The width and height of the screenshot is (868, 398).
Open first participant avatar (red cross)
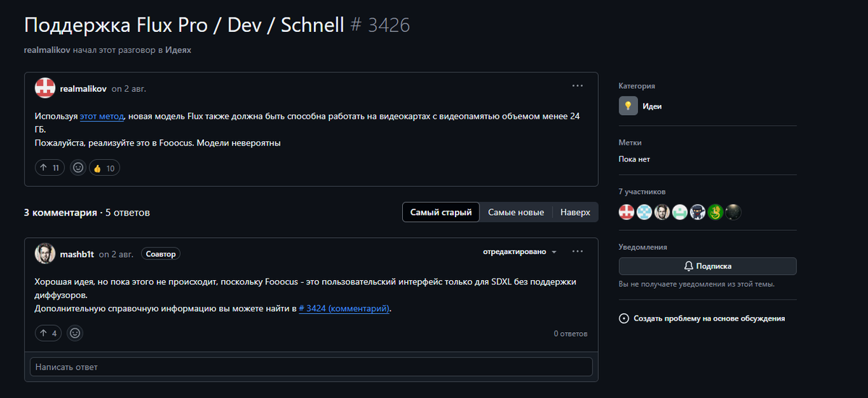click(x=626, y=212)
